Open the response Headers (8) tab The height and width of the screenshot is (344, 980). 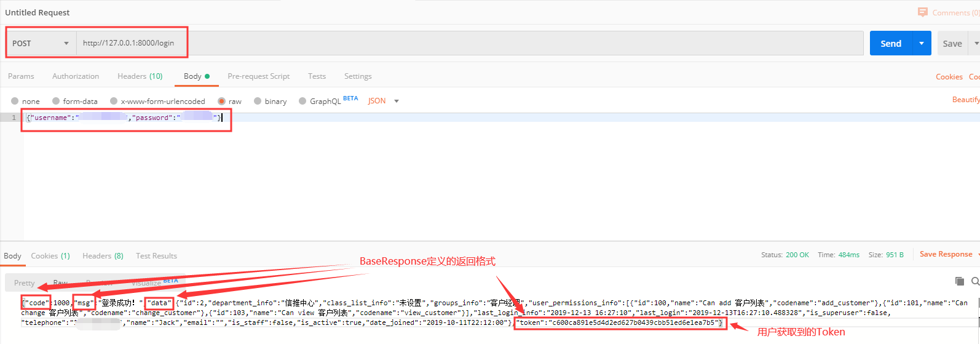click(x=103, y=256)
